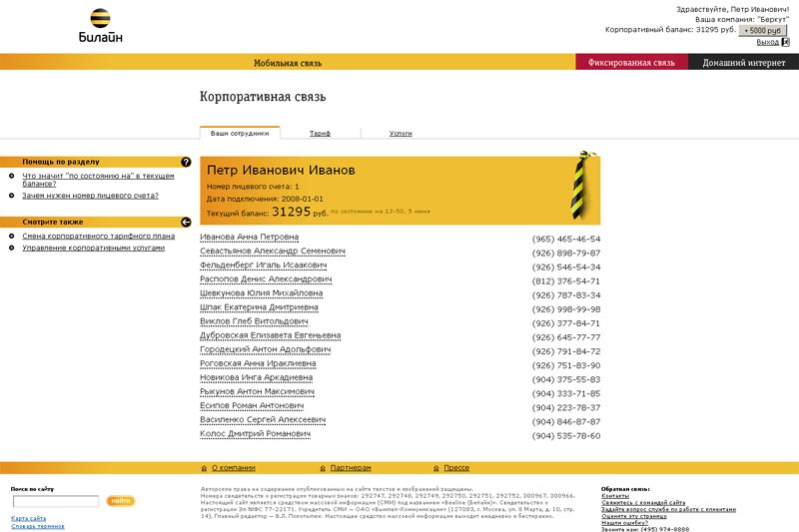This screenshot has height=532, width=799.
Task: Switch to the Ваши сотрудники tab
Action: pyautogui.click(x=240, y=133)
